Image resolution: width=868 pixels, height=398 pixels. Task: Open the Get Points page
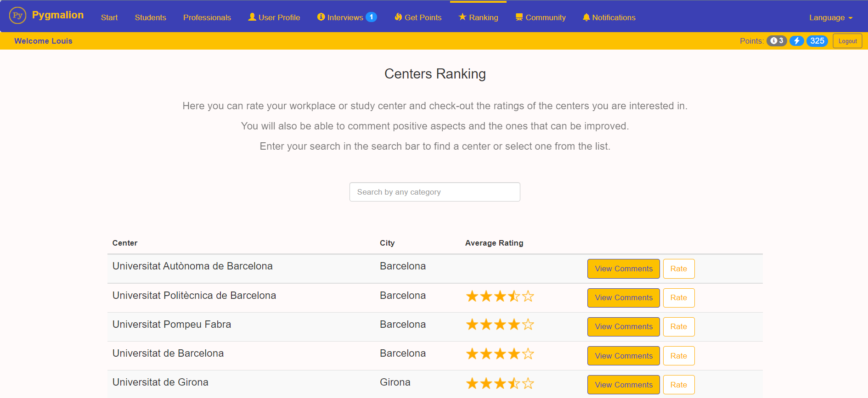(x=418, y=17)
